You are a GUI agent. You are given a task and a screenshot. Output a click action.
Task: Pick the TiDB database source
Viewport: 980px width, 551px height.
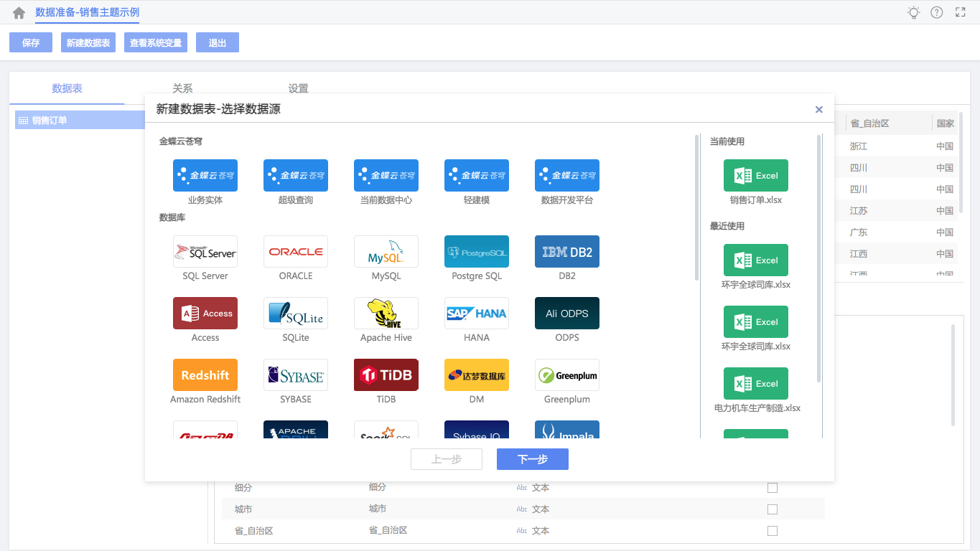click(386, 375)
